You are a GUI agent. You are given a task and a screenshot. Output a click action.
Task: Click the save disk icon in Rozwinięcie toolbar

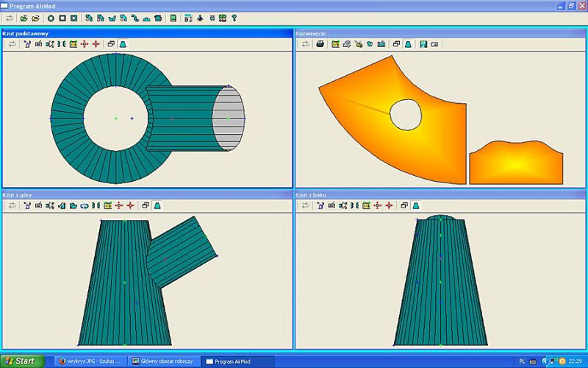pos(423,44)
